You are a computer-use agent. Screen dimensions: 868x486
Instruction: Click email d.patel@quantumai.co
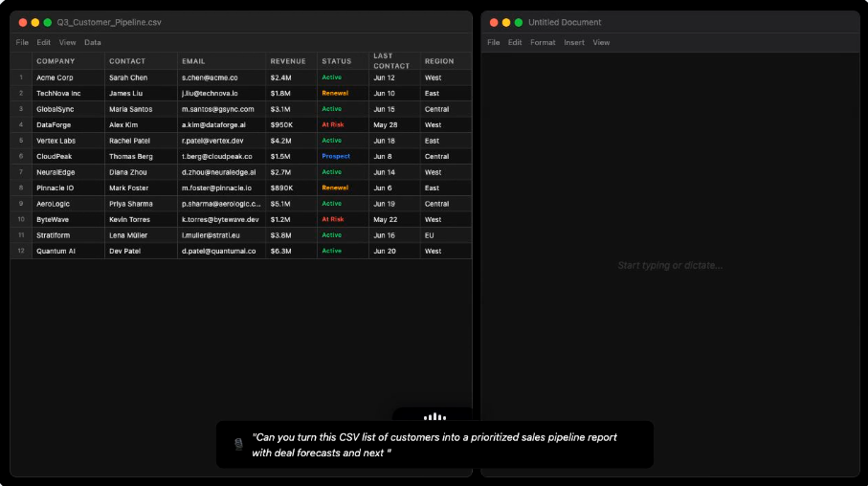coord(218,251)
